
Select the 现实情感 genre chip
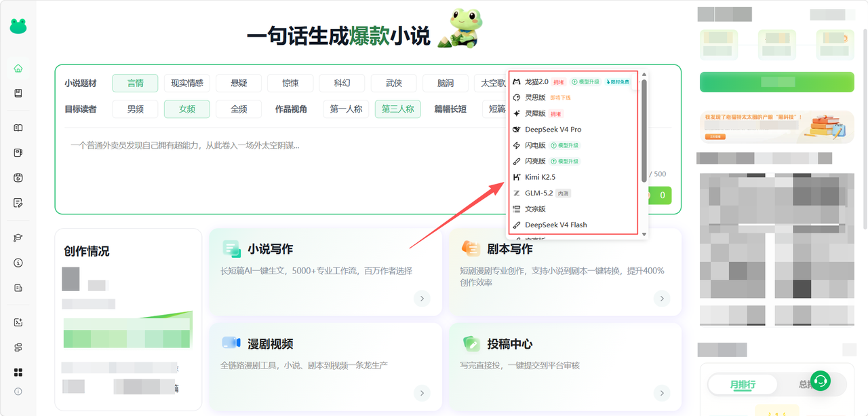187,83
